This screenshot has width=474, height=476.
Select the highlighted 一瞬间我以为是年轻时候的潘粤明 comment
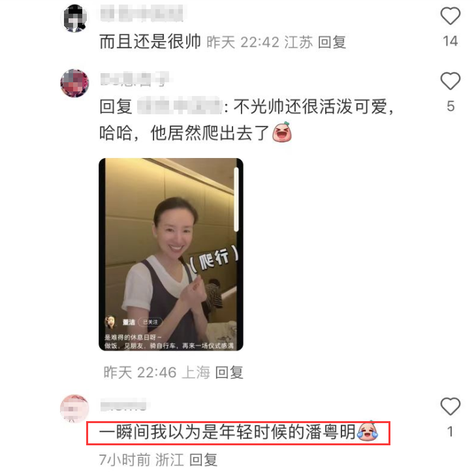[238, 433]
